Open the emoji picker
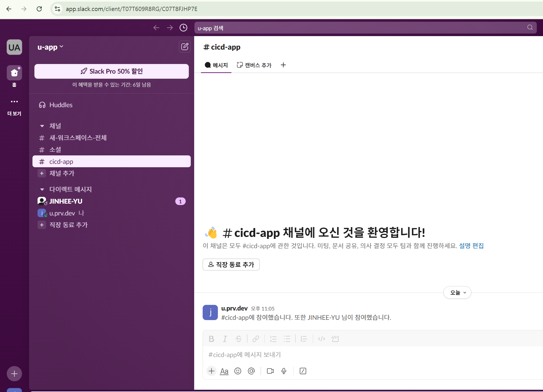543x392 pixels. click(x=238, y=371)
